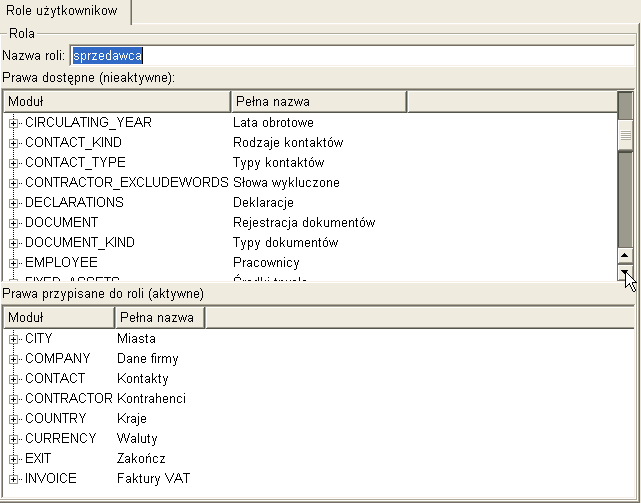Click the 'Rodzaje kontaktów' full name cell
The width and height of the screenshot is (641, 503).
pyautogui.click(x=288, y=143)
